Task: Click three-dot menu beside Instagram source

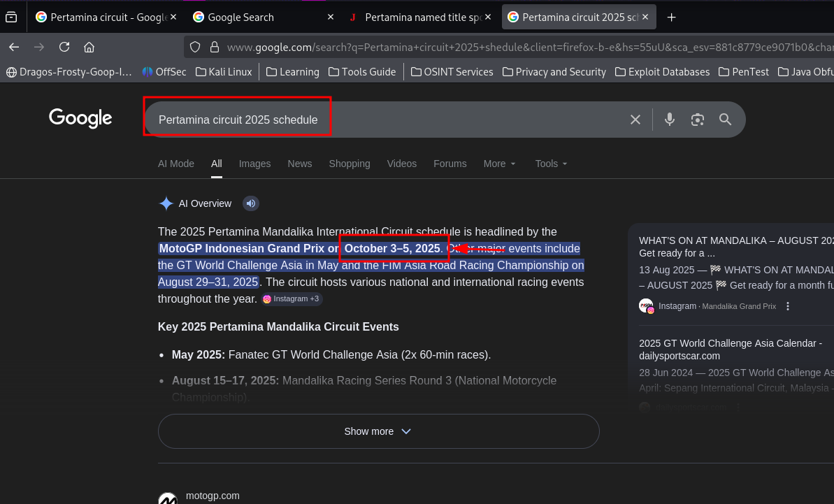Action: tap(788, 306)
